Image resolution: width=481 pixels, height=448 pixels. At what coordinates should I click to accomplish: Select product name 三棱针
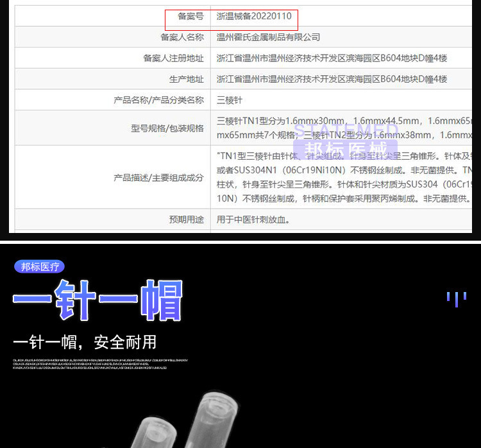[x=230, y=100]
